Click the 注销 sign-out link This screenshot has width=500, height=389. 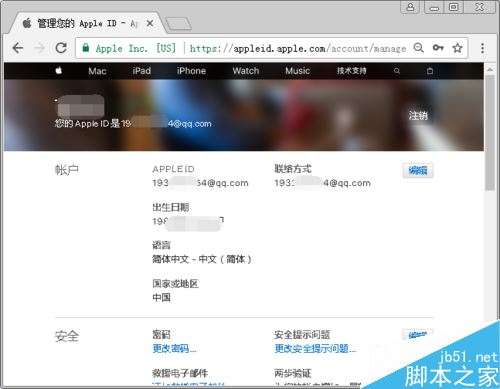pyautogui.click(x=418, y=116)
